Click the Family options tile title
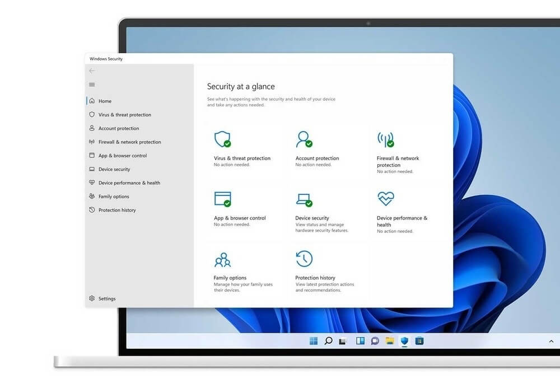Viewport: 560px width, 392px height. point(230,277)
